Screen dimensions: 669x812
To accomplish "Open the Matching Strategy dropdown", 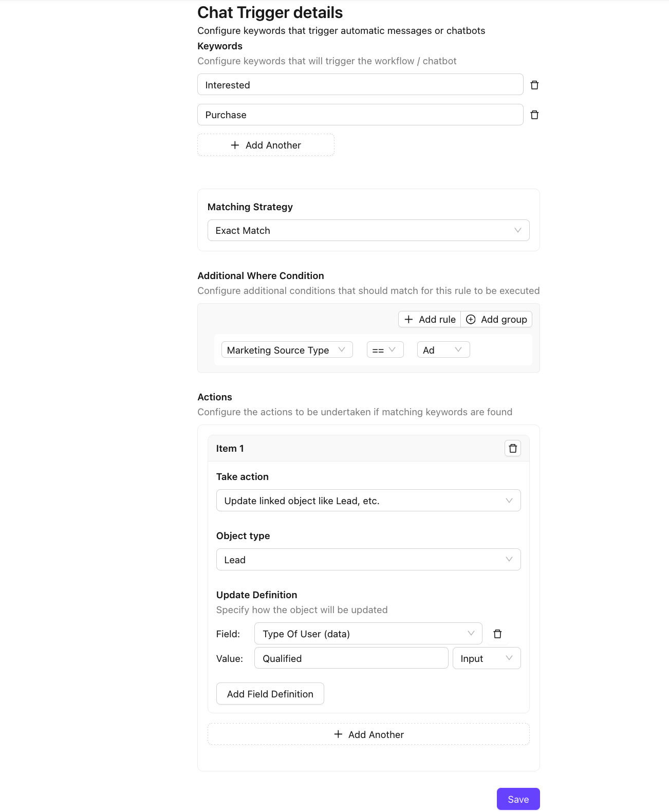I will coord(368,230).
